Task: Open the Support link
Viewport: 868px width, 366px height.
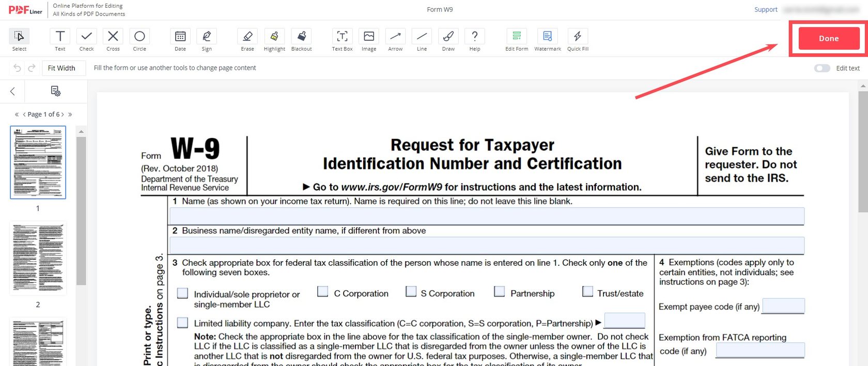Action: coord(766,9)
